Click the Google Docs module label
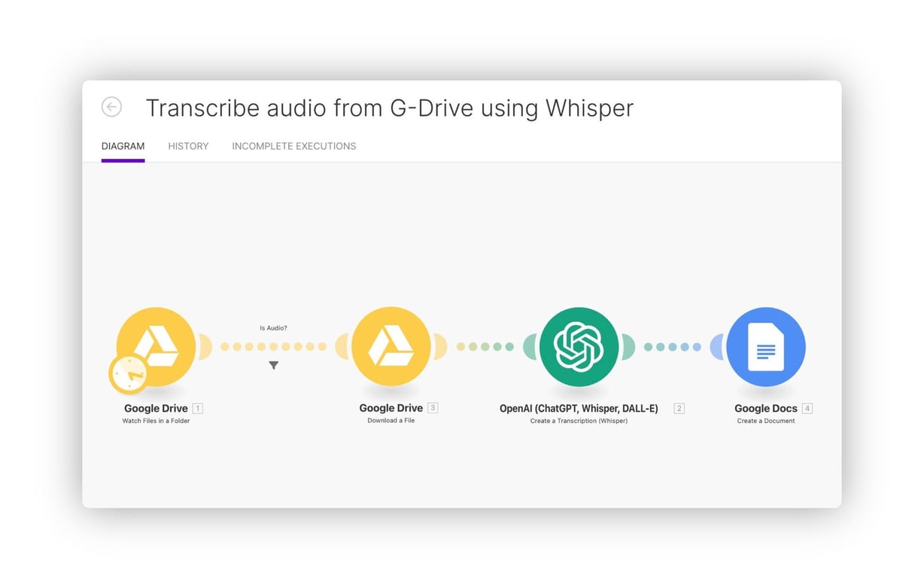This screenshot has height=578, width=924. tap(766, 409)
